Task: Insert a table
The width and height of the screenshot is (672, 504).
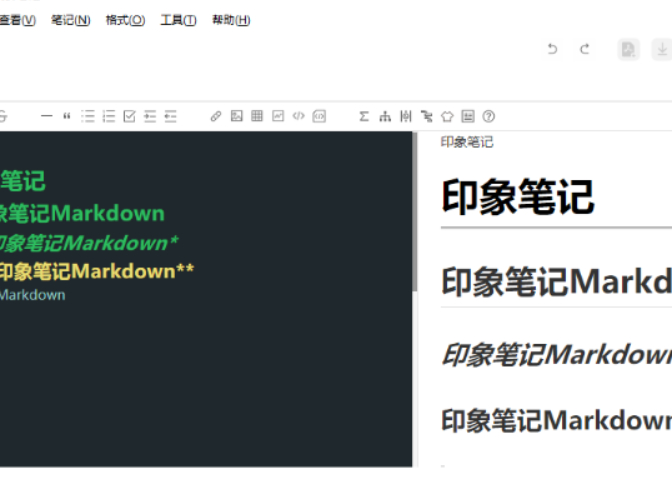Action: tap(257, 116)
